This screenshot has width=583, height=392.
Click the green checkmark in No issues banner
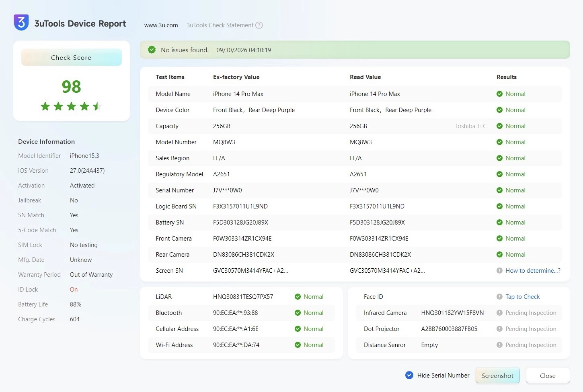pyautogui.click(x=152, y=50)
